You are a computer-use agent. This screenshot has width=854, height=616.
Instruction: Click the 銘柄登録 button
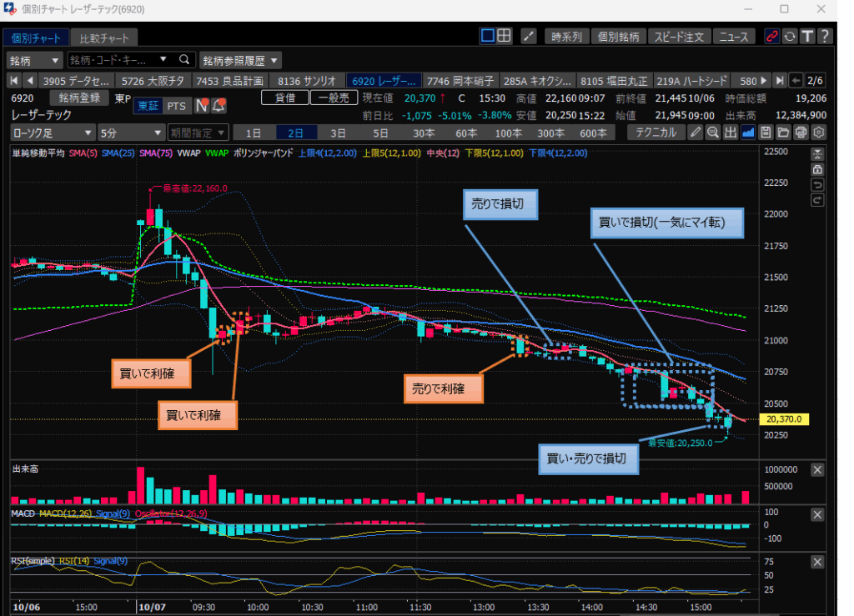tap(79, 98)
